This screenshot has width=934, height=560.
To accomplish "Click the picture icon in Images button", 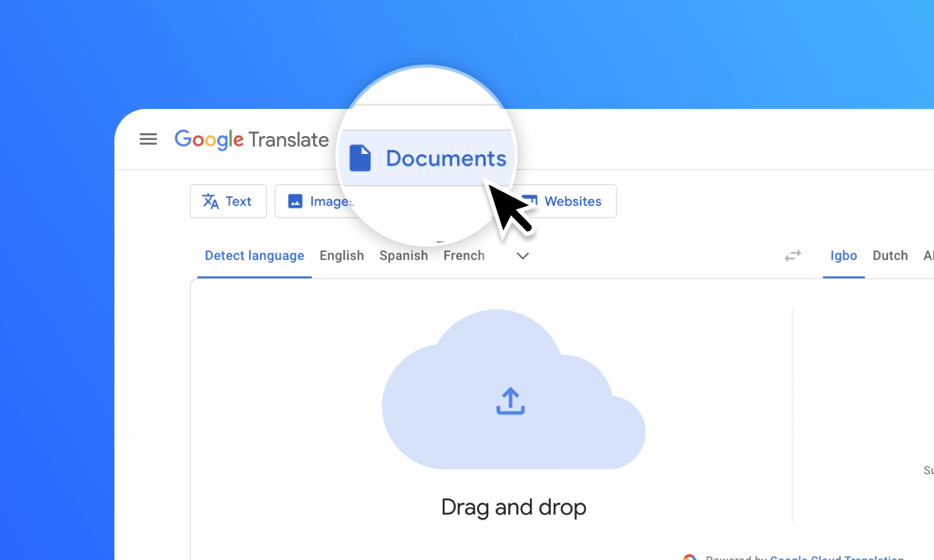I will [295, 201].
